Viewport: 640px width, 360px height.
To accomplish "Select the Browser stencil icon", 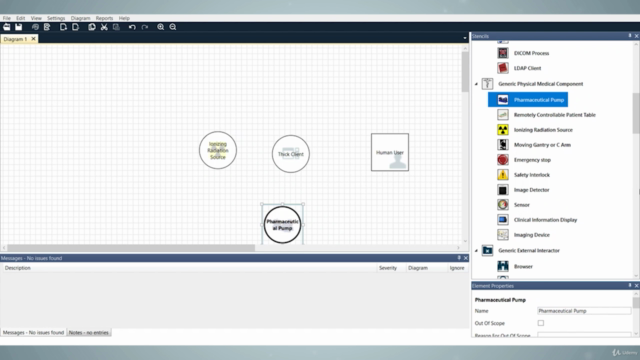I will (x=503, y=266).
